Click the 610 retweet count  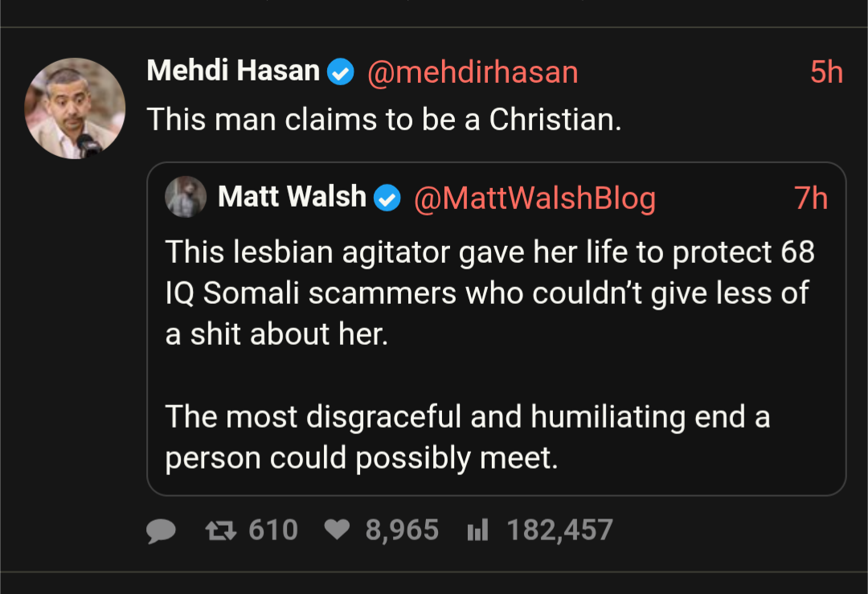point(273,531)
